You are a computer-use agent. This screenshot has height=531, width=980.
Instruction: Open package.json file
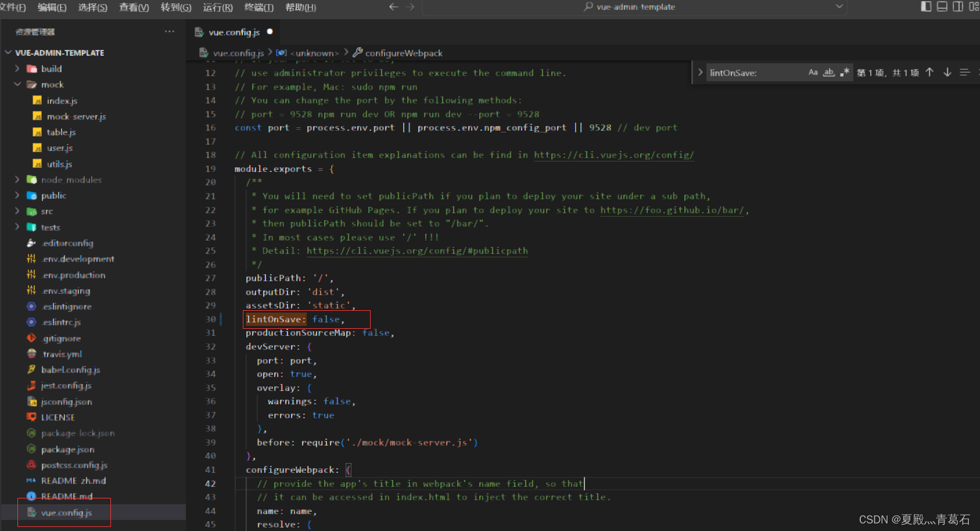[x=67, y=449]
